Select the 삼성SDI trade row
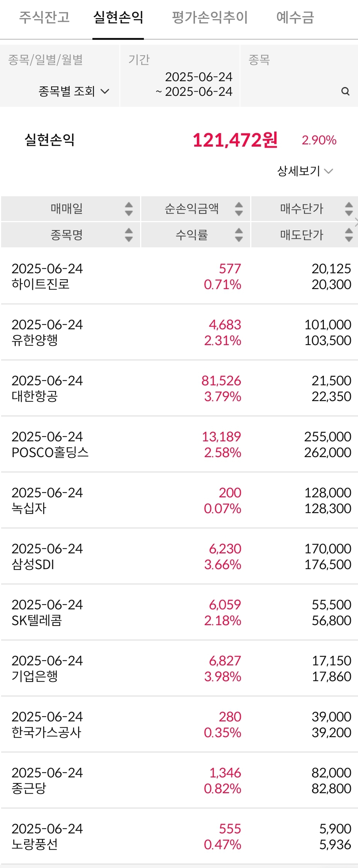 pyautogui.click(x=179, y=556)
